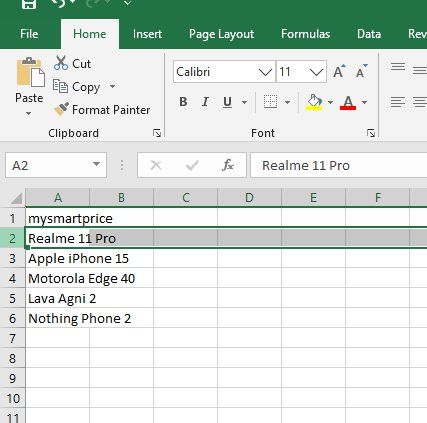Open Font settings dialog launcher
427x423 pixels.
(x=371, y=133)
